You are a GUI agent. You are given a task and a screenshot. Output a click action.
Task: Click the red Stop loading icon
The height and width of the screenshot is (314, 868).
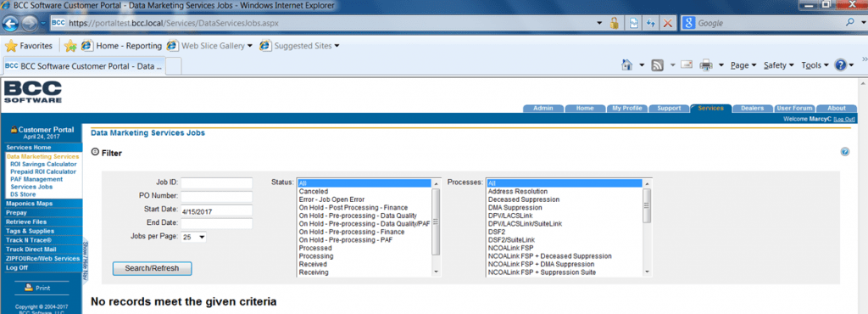tap(668, 23)
